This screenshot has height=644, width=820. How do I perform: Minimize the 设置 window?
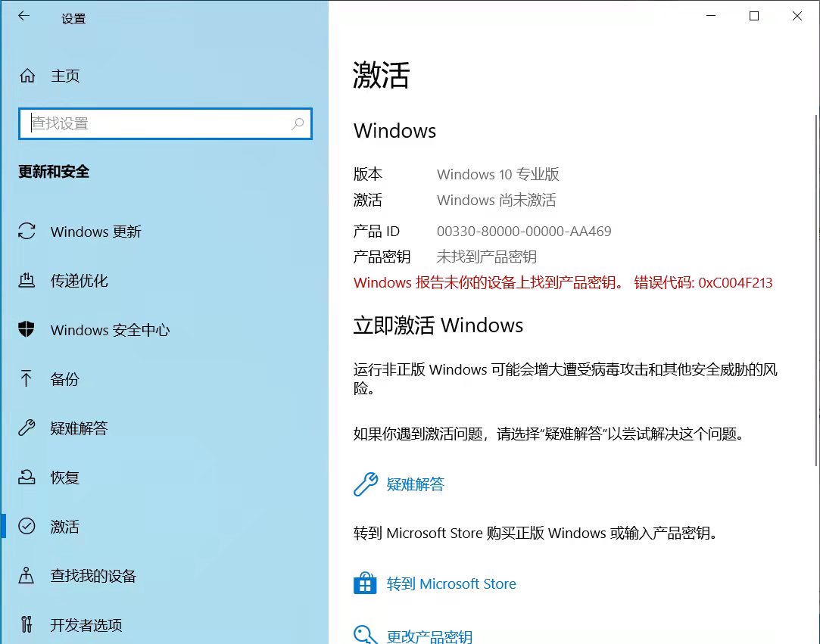tap(711, 16)
